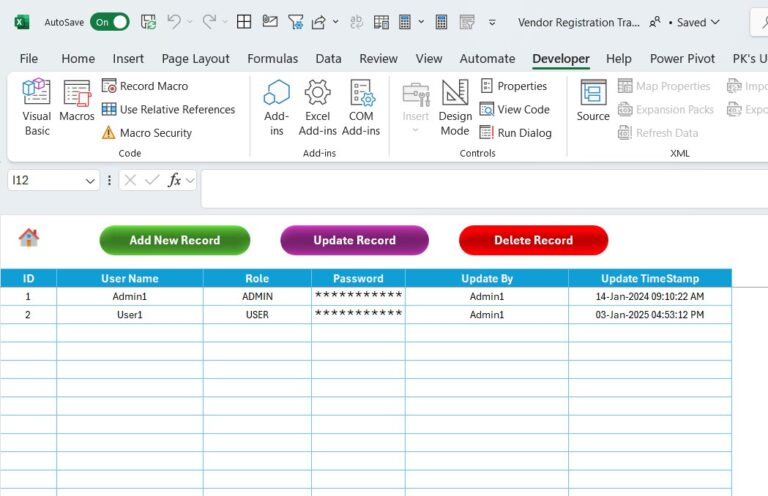Open COM Add-ins dialog
Image resolution: width=768 pixels, height=496 pixels.
click(x=361, y=107)
